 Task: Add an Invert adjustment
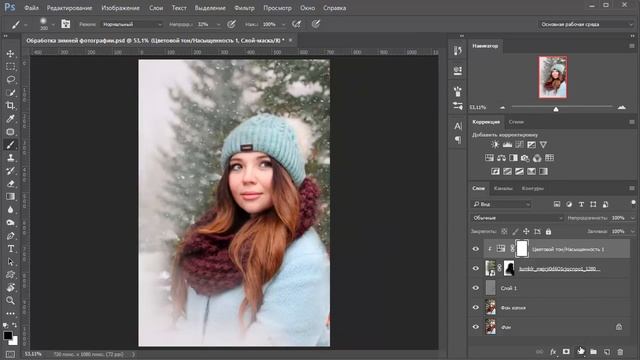tap(495, 171)
